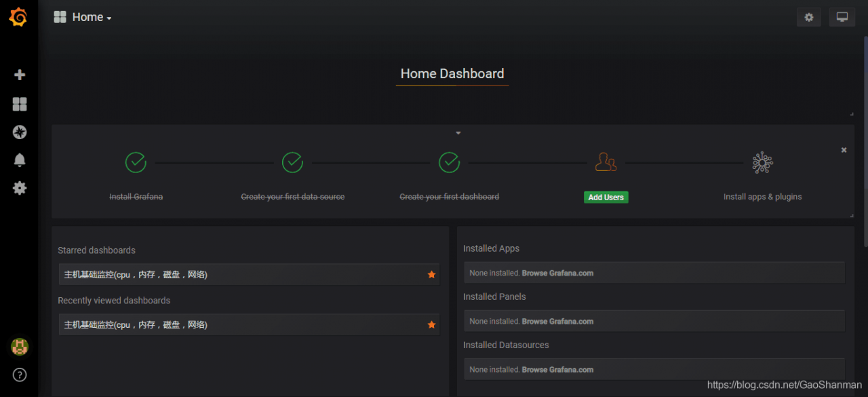Click the Install apps & plugins link
Image resolution: width=868 pixels, height=397 pixels.
pos(762,197)
